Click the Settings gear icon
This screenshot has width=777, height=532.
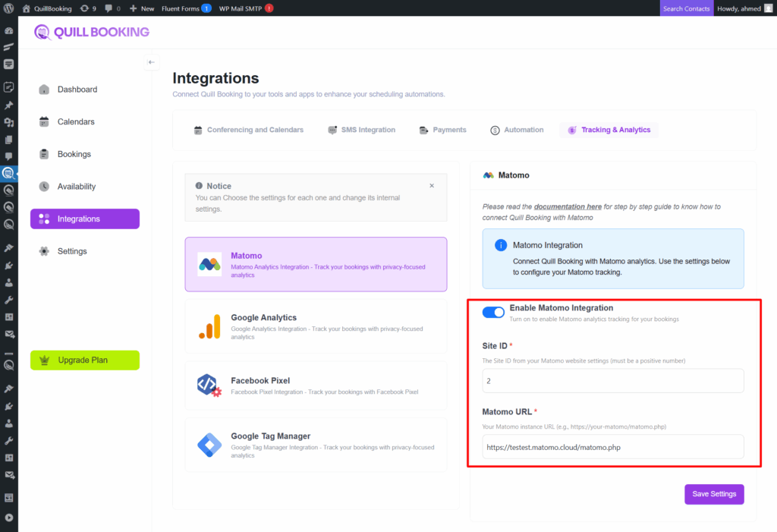coord(44,251)
